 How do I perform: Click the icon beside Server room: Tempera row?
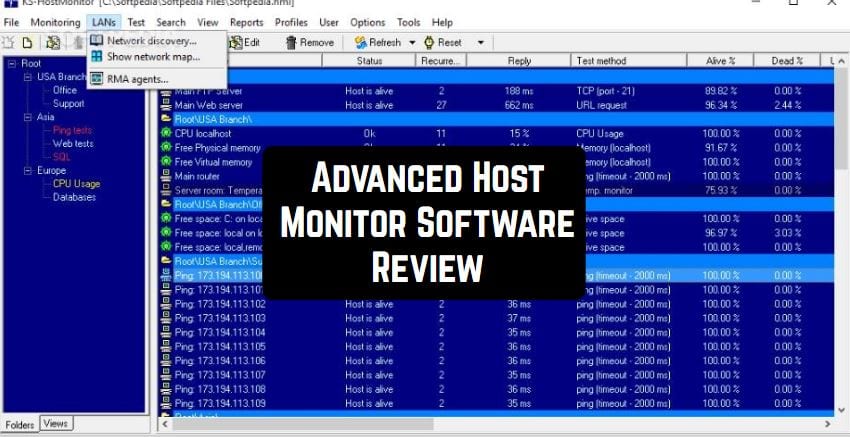tap(166, 190)
